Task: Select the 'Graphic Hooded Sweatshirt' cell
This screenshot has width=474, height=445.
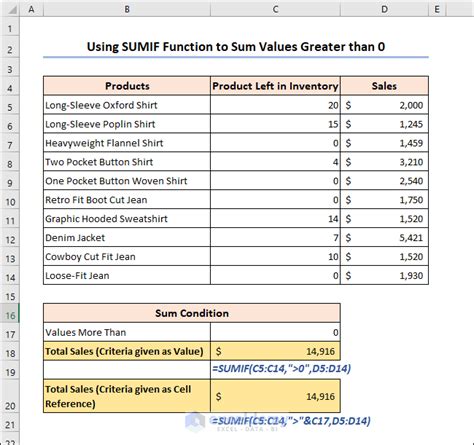Action: click(127, 219)
